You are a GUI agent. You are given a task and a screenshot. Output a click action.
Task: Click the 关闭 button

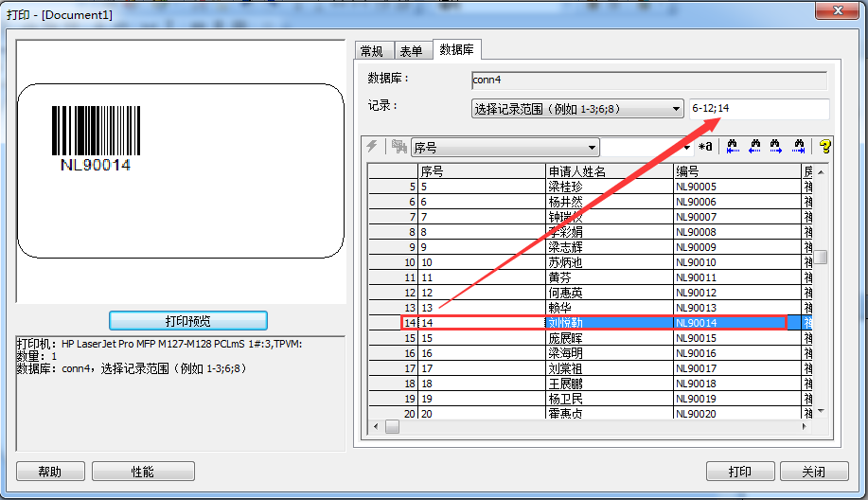pos(814,472)
